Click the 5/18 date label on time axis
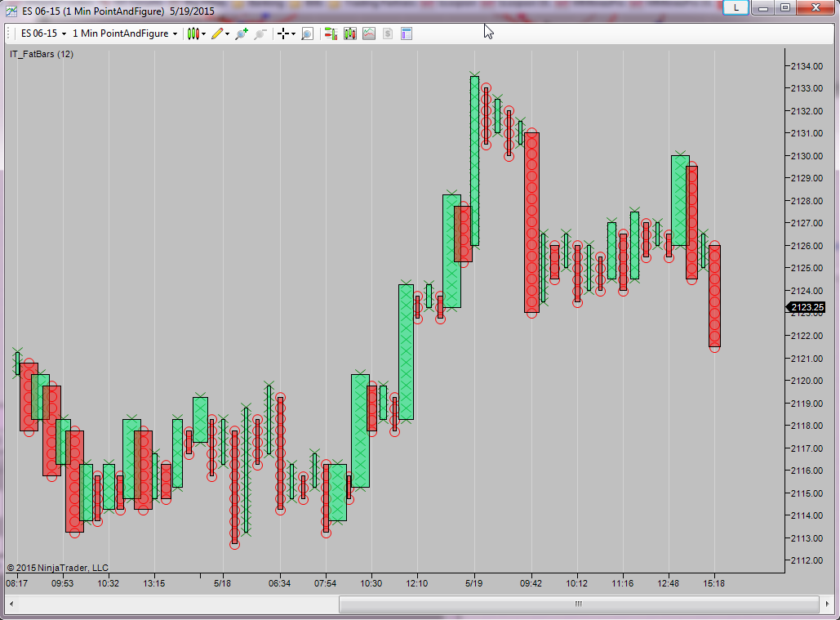Image resolution: width=840 pixels, height=620 pixels. (222, 583)
